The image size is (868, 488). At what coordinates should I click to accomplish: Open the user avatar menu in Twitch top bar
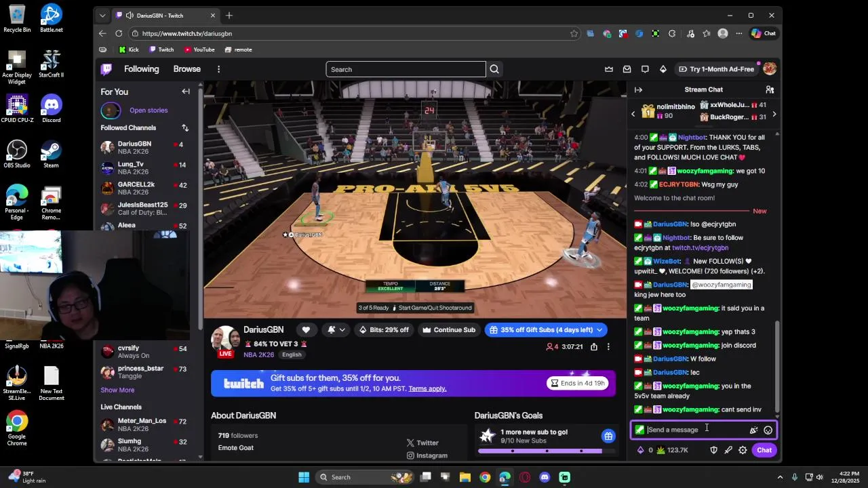769,69
